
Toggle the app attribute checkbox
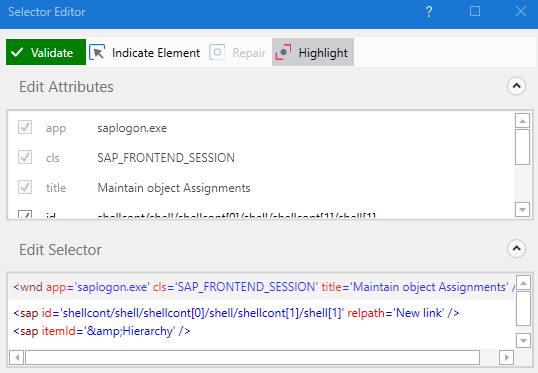point(25,127)
